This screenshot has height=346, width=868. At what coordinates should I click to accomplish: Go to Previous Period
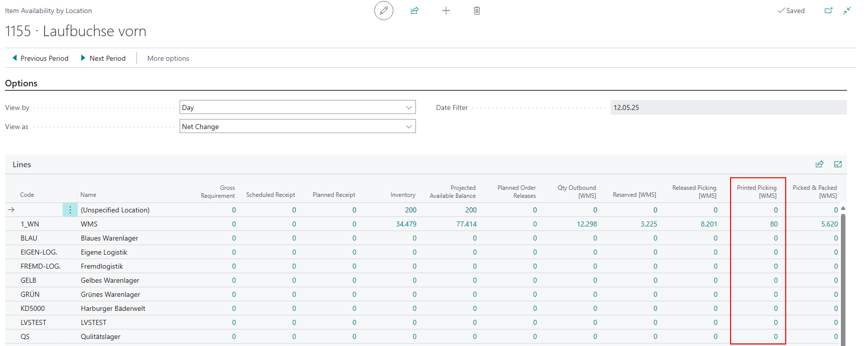(40, 58)
